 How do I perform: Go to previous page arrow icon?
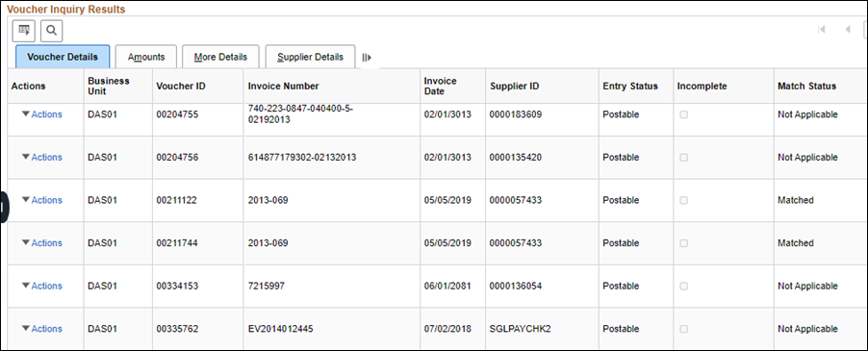click(x=848, y=29)
